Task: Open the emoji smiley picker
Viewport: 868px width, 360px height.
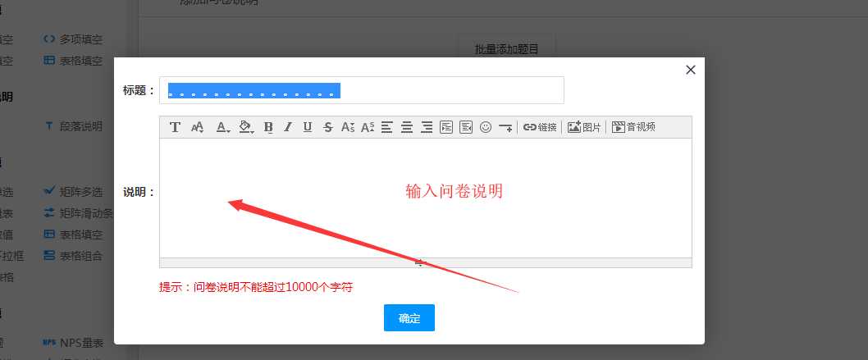Action: pos(486,127)
